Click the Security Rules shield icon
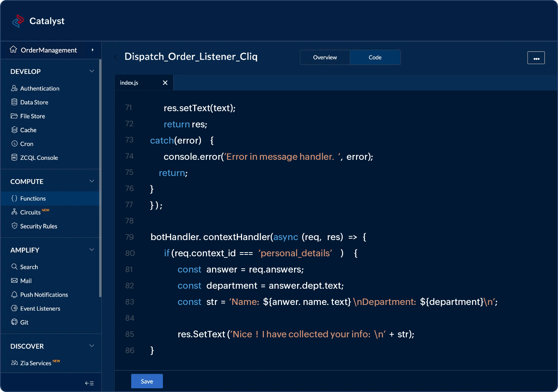 coord(14,226)
